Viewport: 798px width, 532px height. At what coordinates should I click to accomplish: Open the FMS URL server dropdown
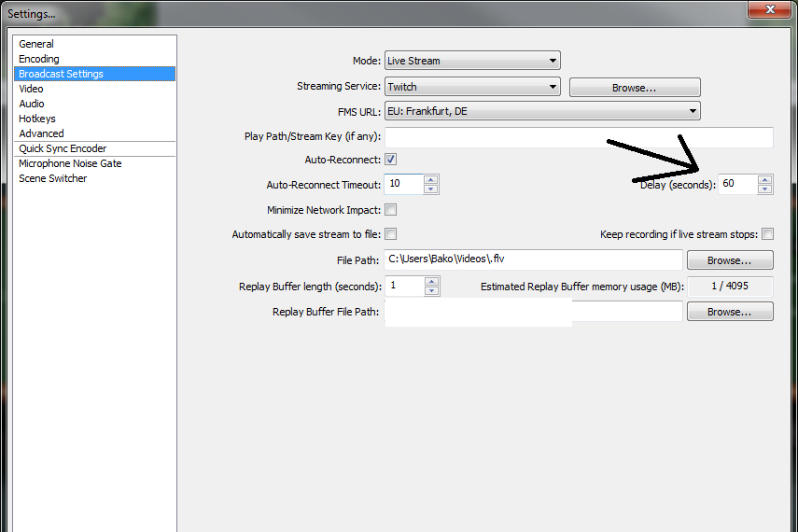[x=542, y=111]
